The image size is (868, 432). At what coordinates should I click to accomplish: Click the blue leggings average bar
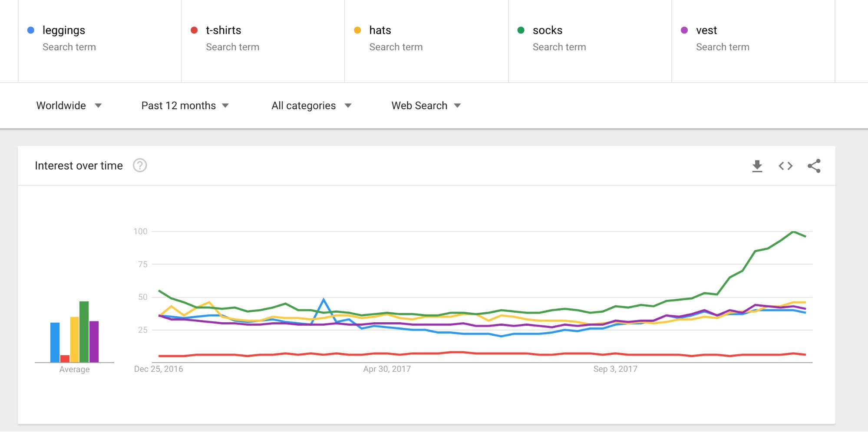click(x=55, y=342)
